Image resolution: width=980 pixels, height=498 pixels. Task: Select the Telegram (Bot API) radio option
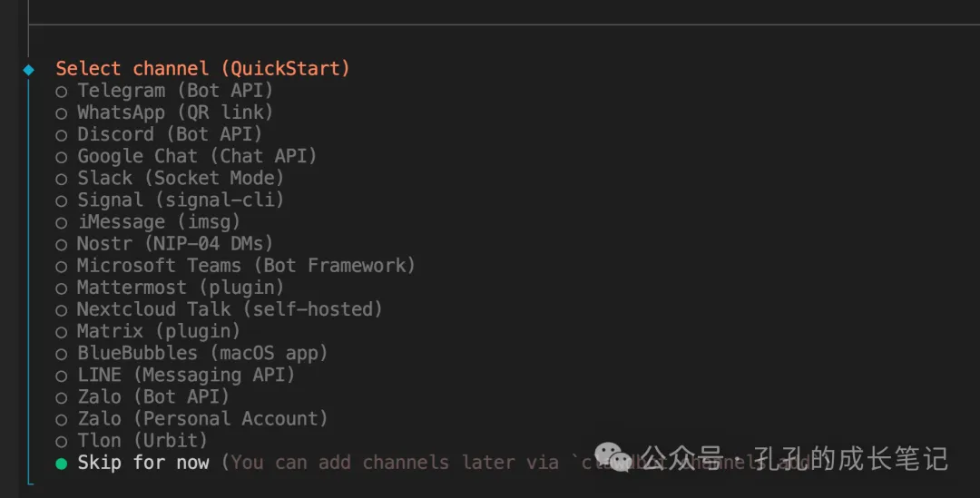pos(174,91)
